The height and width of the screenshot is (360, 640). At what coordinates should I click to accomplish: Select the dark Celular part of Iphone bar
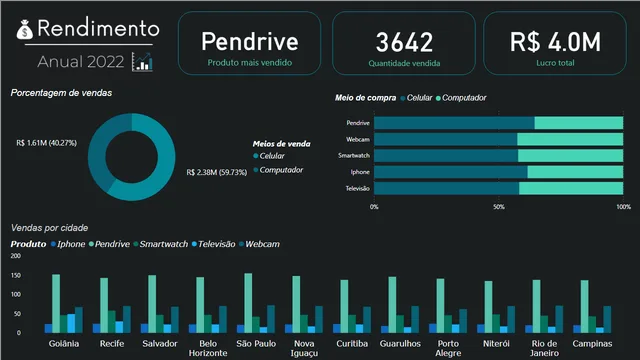coord(451,172)
